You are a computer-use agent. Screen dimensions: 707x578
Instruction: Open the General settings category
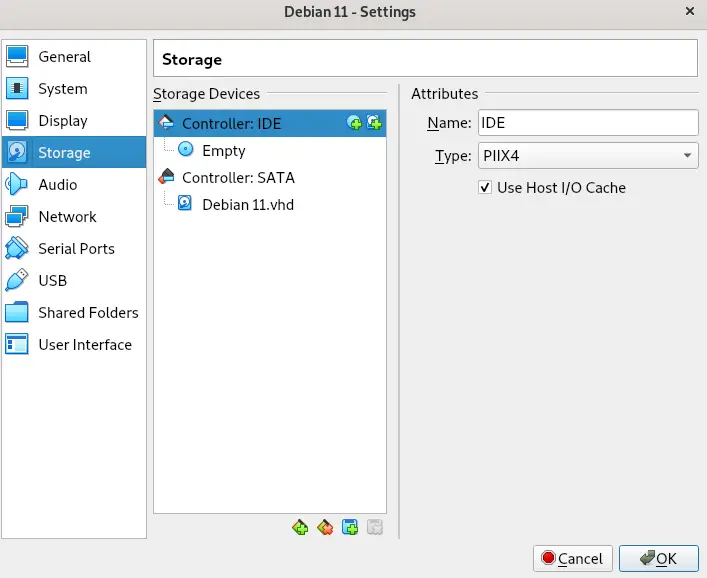point(74,57)
